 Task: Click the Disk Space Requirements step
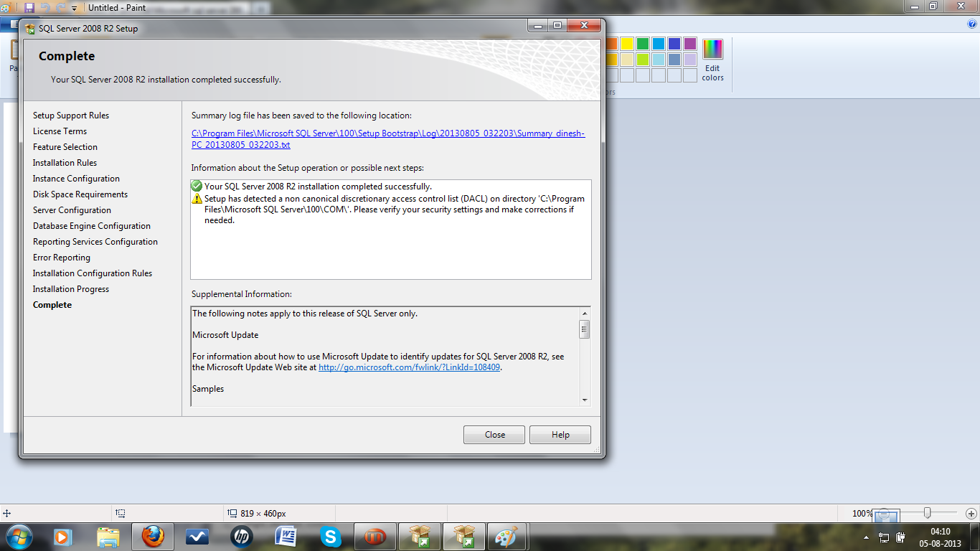click(x=80, y=194)
